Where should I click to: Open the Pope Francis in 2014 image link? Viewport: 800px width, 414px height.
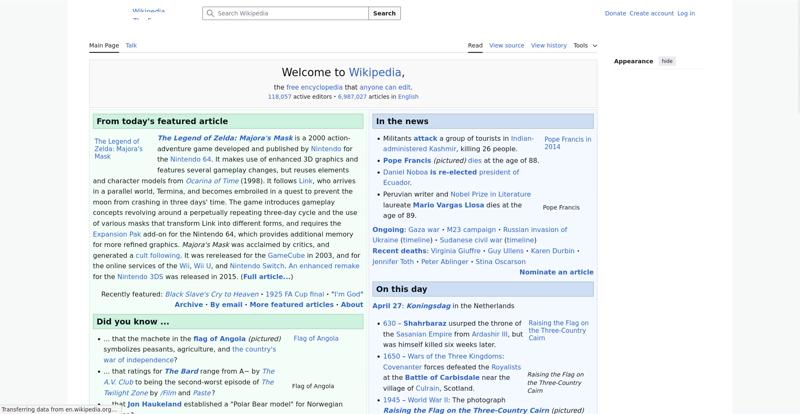[x=568, y=143]
